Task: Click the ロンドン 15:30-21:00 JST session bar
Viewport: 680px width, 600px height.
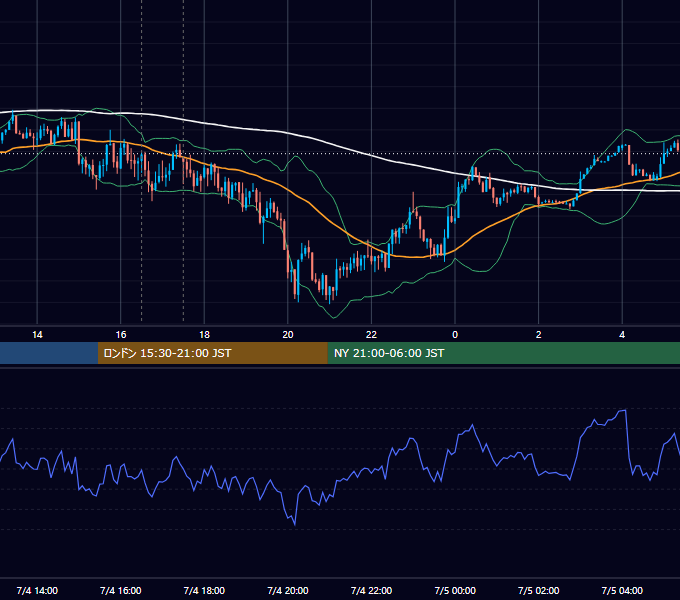Action: 212,353
